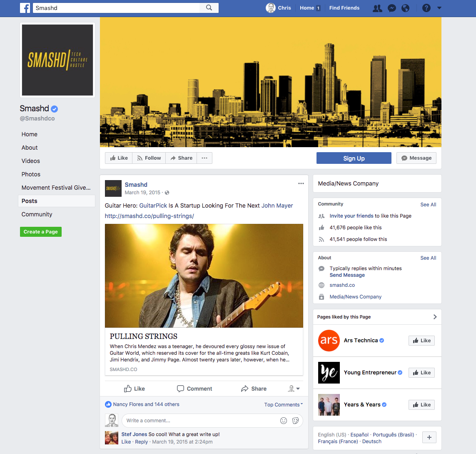Click Stef Jones commenter name
Viewport: 476px width, 454px height.
[134, 434]
